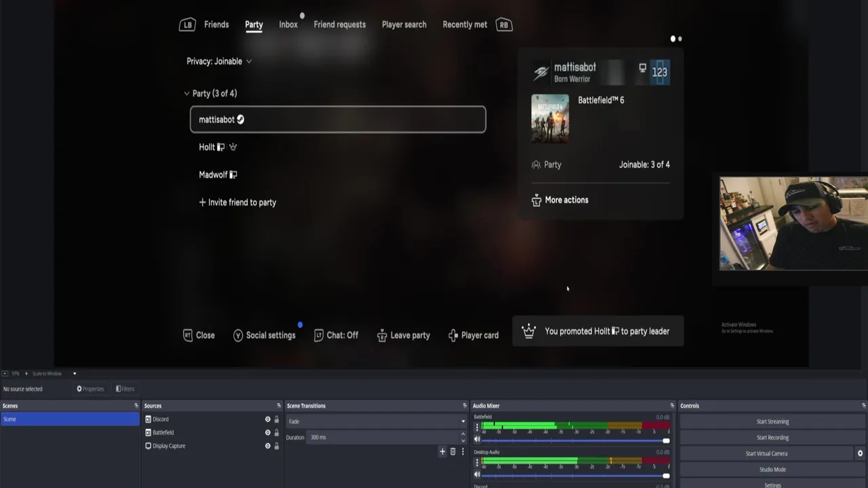Image resolution: width=868 pixels, height=488 pixels.
Task: Undock the Controls panel
Action: click(x=863, y=406)
